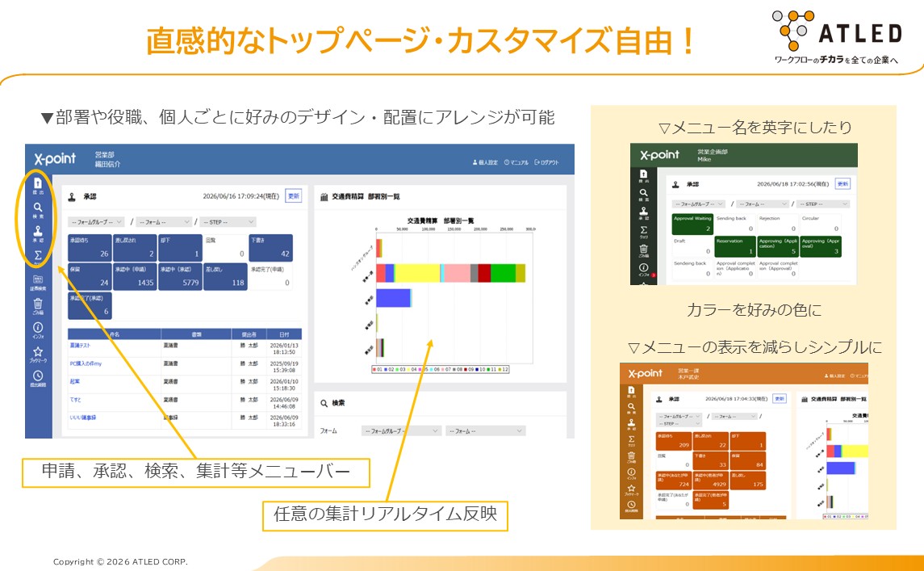Click the blue tile showing count 26
This screenshot has width=924, height=571.
click(x=90, y=248)
